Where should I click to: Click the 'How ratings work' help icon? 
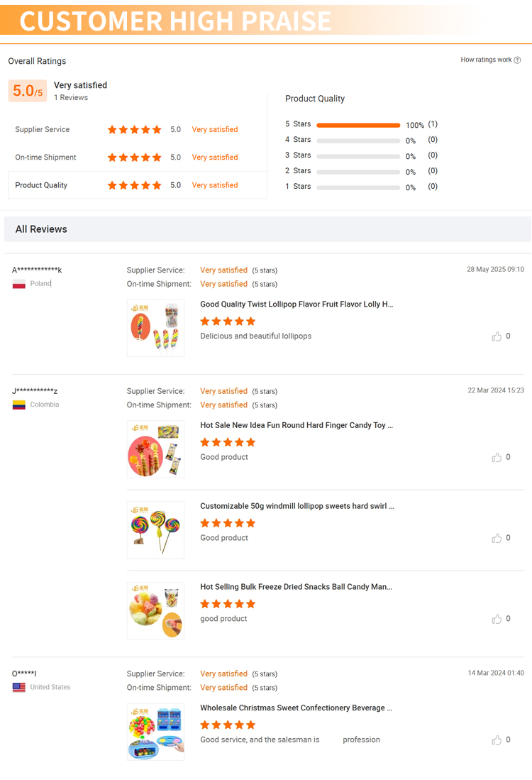click(x=517, y=60)
